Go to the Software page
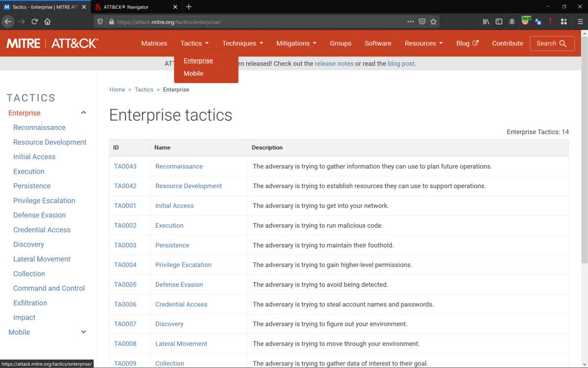588x368 pixels. tap(378, 43)
